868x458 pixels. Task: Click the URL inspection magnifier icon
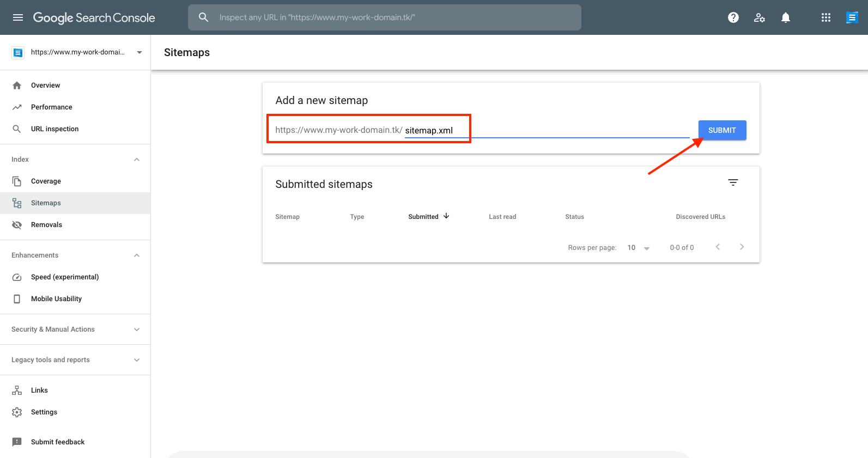pos(17,129)
